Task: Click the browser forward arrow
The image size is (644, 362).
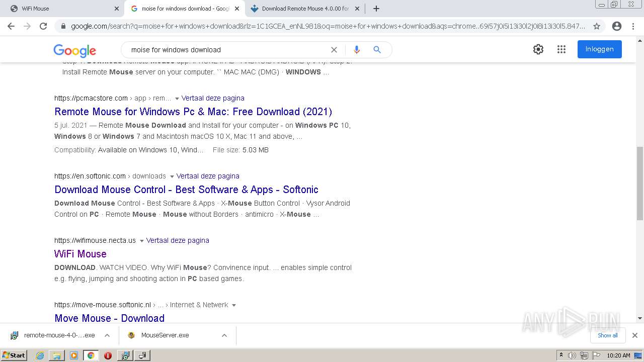Action: (x=27, y=26)
